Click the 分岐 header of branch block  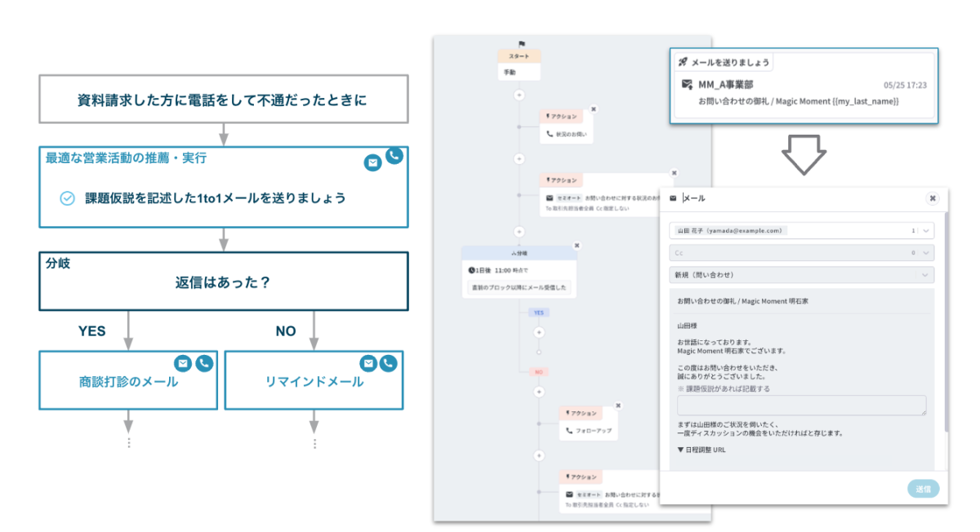[519, 253]
